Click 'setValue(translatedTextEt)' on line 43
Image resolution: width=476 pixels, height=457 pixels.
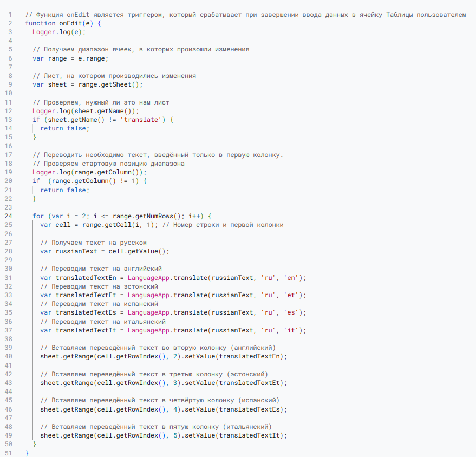pyautogui.click(x=234, y=383)
